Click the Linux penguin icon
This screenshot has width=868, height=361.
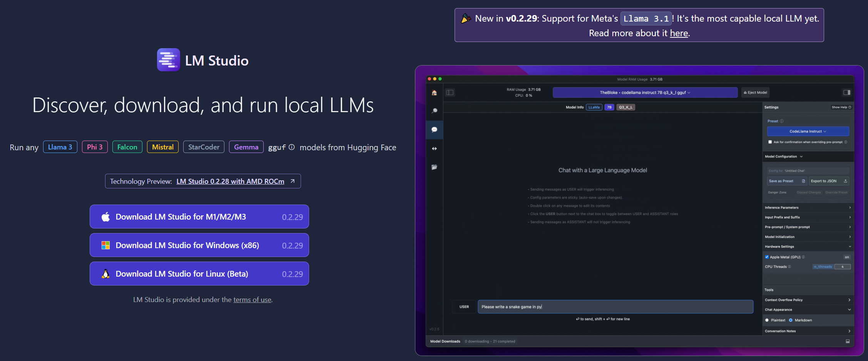click(x=105, y=274)
